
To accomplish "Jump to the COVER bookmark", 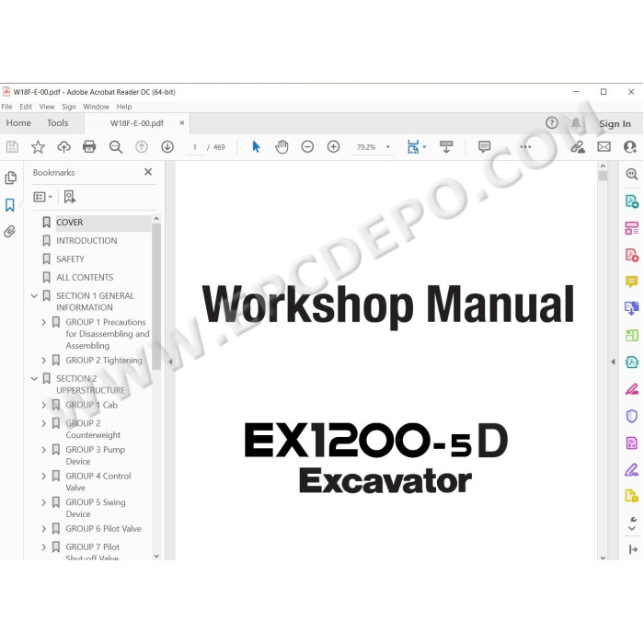I will coord(69,223).
